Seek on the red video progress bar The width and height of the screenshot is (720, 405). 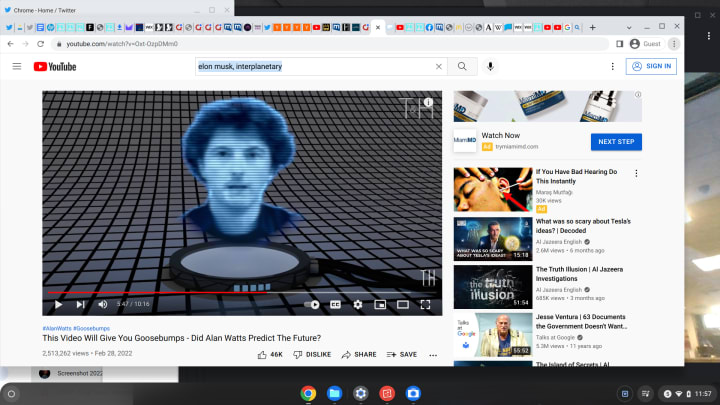[x=242, y=292]
